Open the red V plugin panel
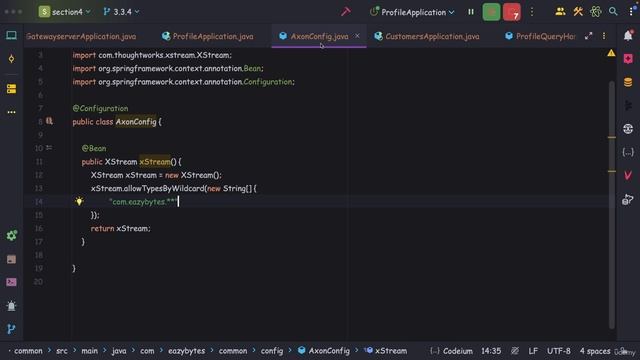The width and height of the screenshot is (640, 360). (628, 176)
